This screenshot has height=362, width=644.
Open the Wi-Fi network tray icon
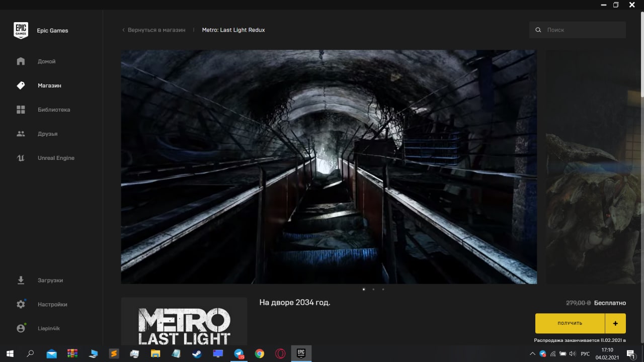coord(552,354)
